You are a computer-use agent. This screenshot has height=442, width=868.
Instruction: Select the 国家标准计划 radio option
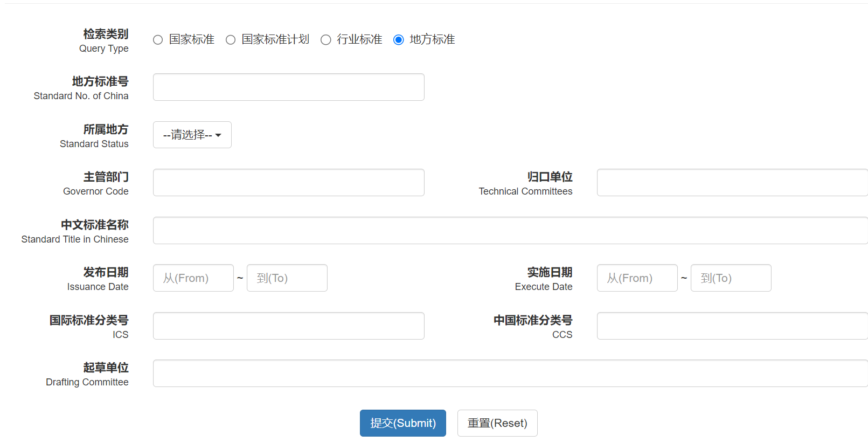(x=231, y=40)
